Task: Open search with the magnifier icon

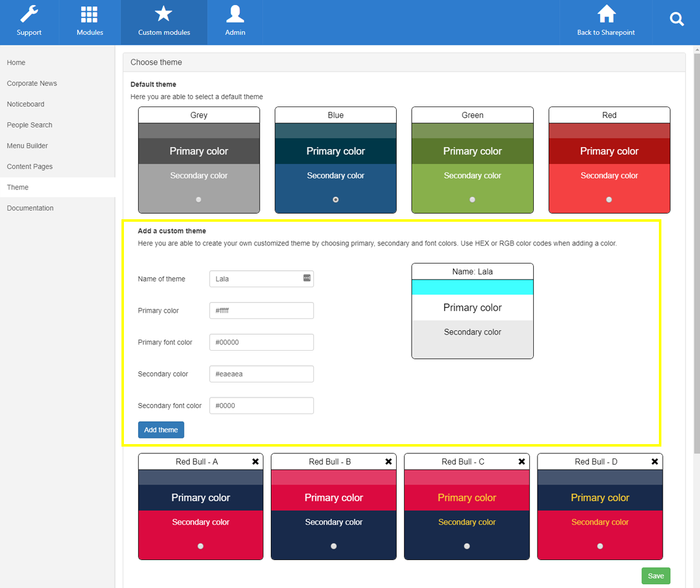Action: [676, 19]
